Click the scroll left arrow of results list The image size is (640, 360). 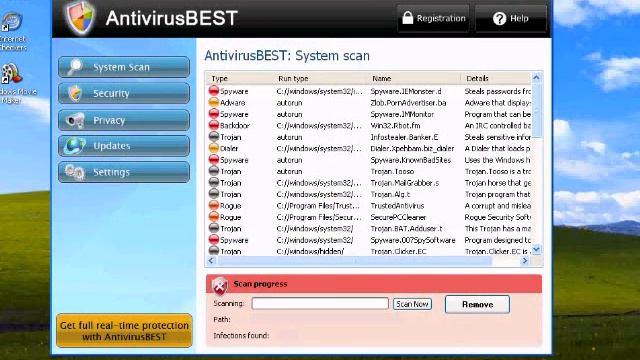pos(211,260)
